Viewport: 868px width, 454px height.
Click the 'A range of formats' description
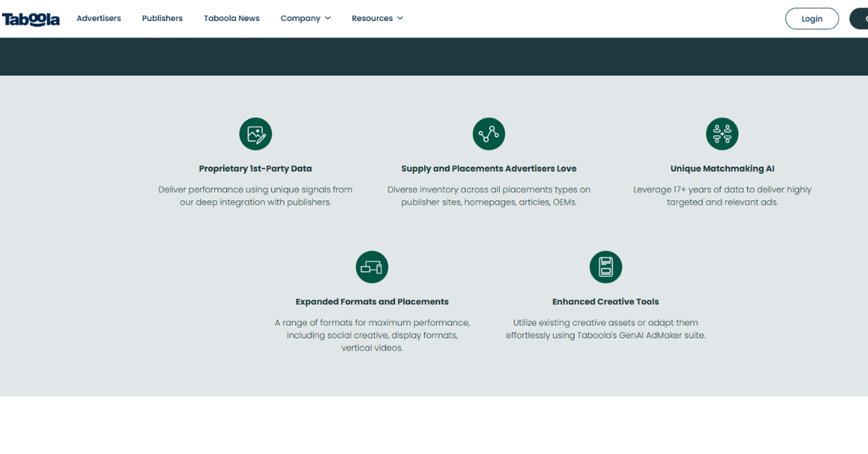click(372, 335)
